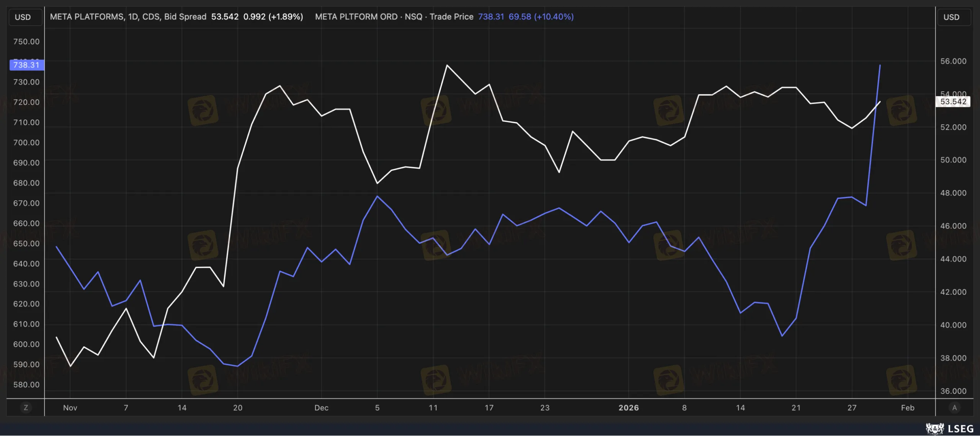
Task: Open the right USD currency selector
Action: pos(951,17)
